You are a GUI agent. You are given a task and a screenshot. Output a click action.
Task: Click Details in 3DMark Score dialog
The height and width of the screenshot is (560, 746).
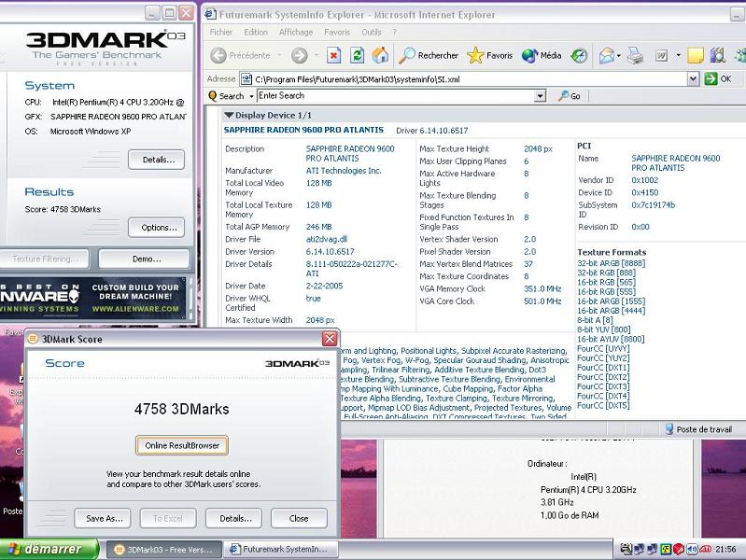[x=235, y=518]
